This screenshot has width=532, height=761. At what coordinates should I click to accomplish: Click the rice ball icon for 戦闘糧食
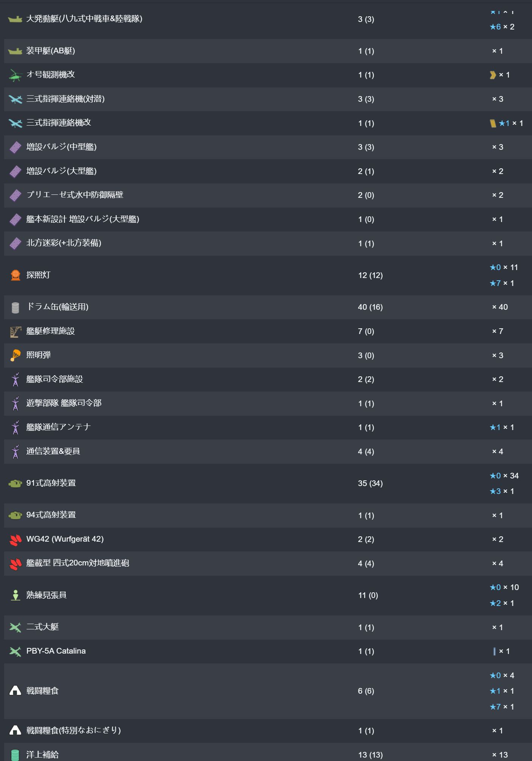(15, 691)
